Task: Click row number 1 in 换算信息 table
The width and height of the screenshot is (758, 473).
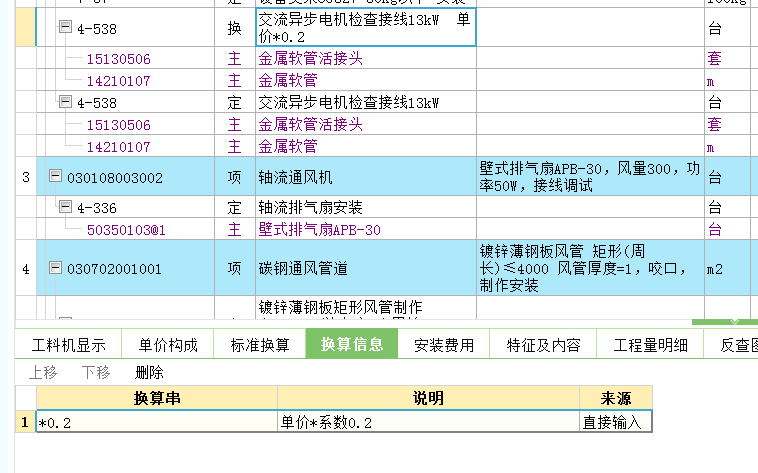Action: (25, 422)
